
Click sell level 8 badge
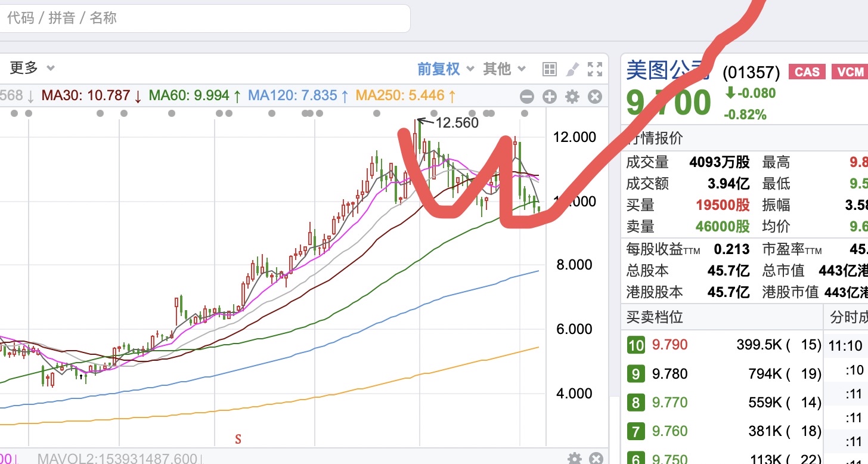click(636, 403)
